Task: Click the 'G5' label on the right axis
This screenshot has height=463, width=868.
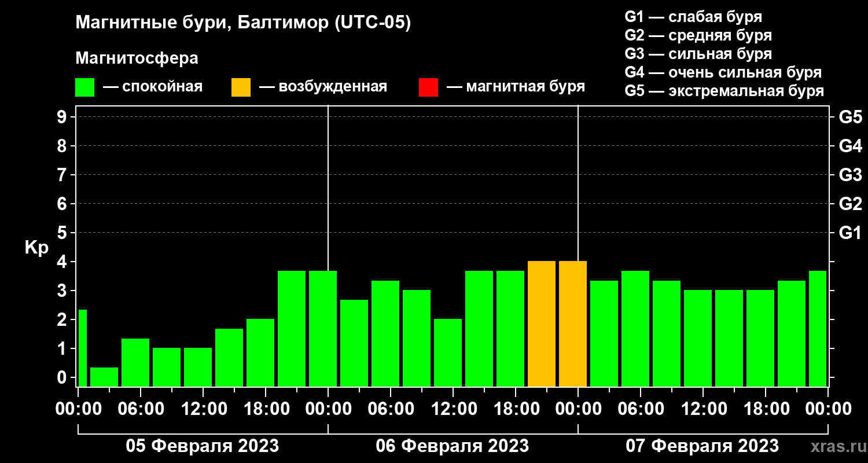Action: [851, 117]
